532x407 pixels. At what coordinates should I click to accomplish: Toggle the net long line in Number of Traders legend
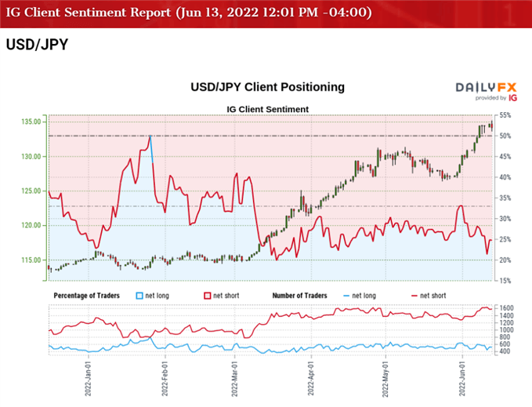tap(348, 296)
